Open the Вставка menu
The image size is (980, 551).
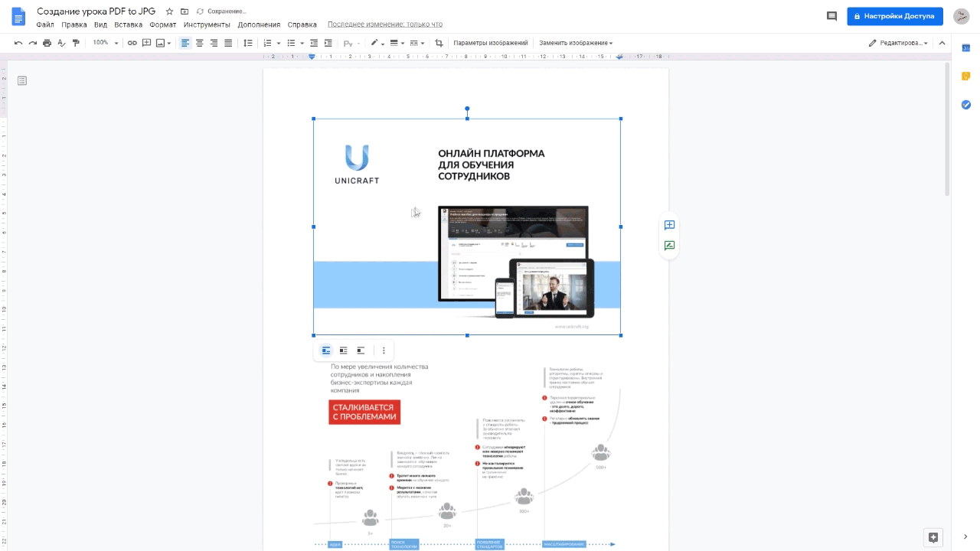tap(128, 24)
